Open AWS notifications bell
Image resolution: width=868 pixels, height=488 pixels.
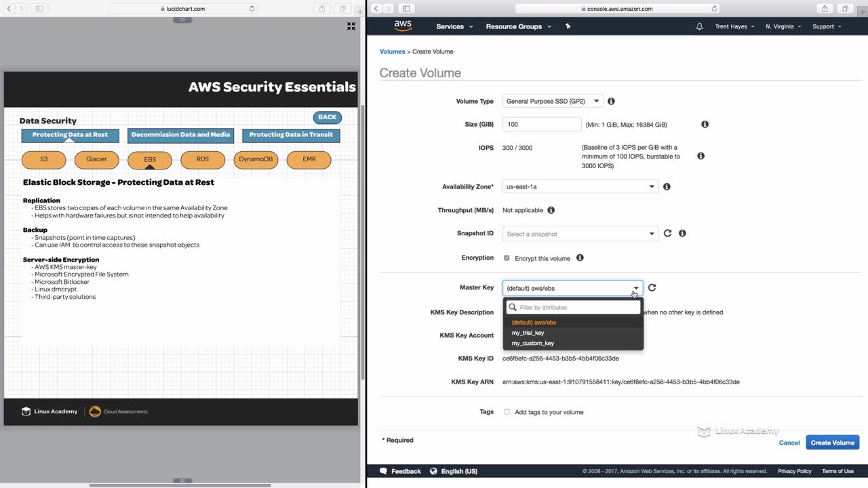click(x=699, y=26)
